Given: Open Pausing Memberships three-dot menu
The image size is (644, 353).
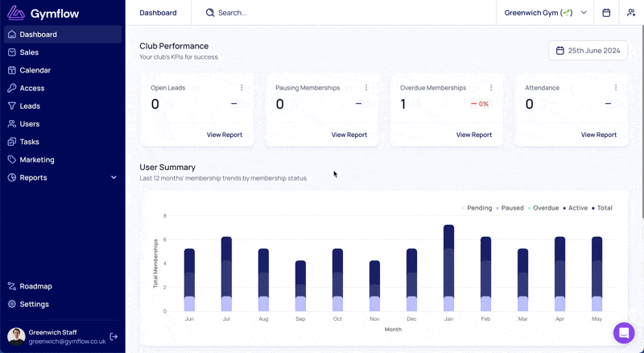Looking at the screenshot, I should coord(366,88).
